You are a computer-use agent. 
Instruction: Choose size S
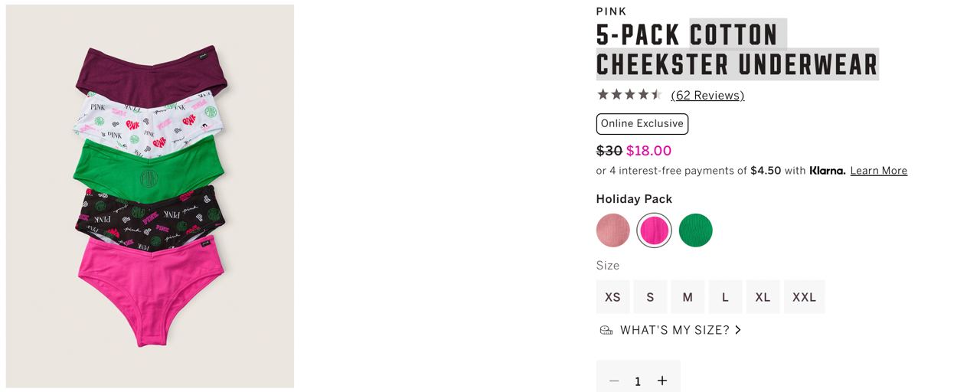(650, 297)
